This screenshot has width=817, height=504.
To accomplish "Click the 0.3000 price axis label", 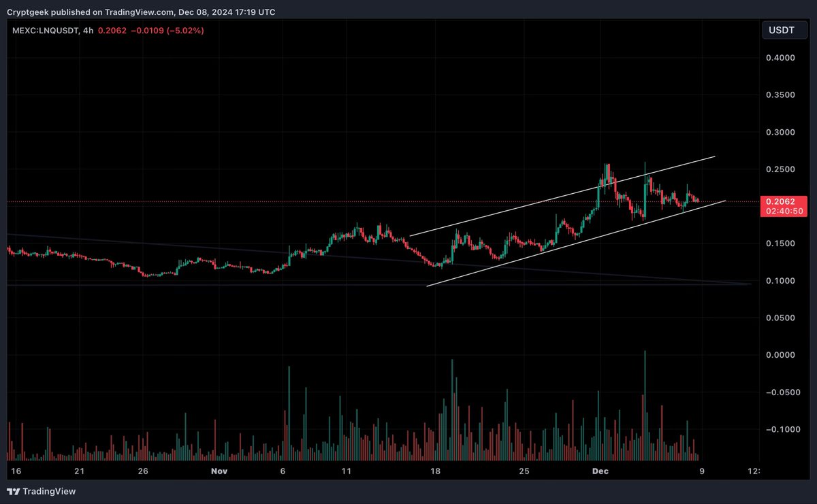I will (780, 132).
